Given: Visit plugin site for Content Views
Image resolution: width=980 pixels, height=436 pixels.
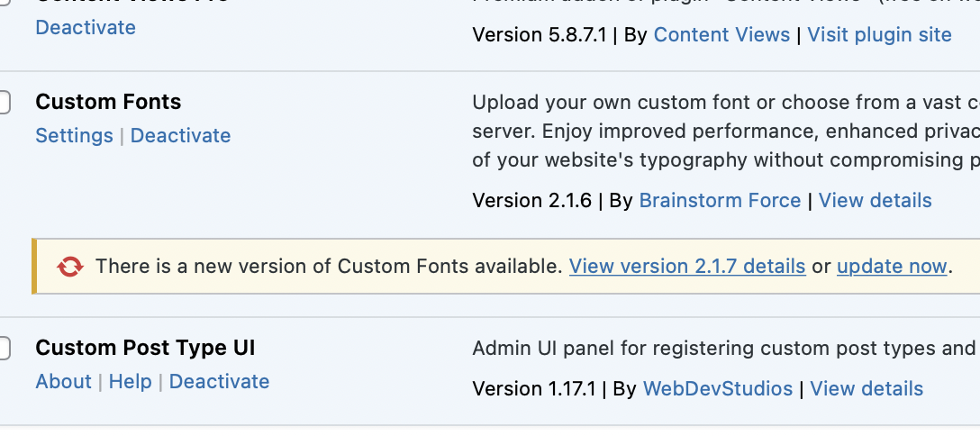Looking at the screenshot, I should (x=879, y=34).
